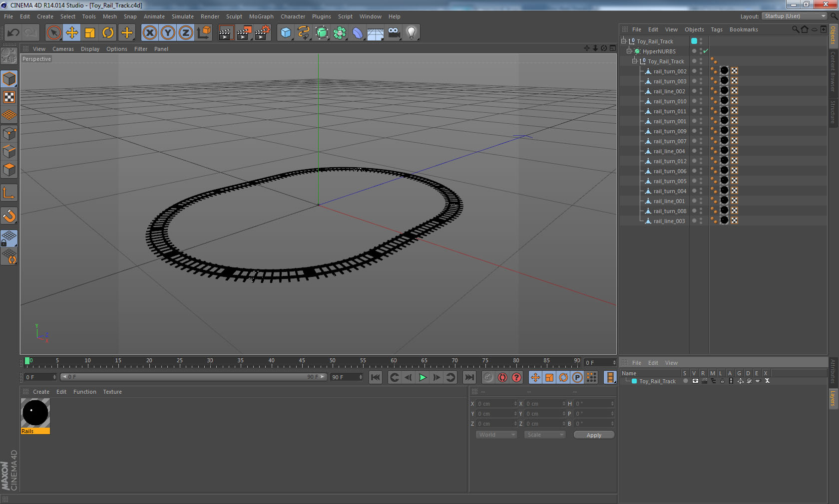The width and height of the screenshot is (839, 504).
Task: Go to start of animation
Action: point(376,377)
